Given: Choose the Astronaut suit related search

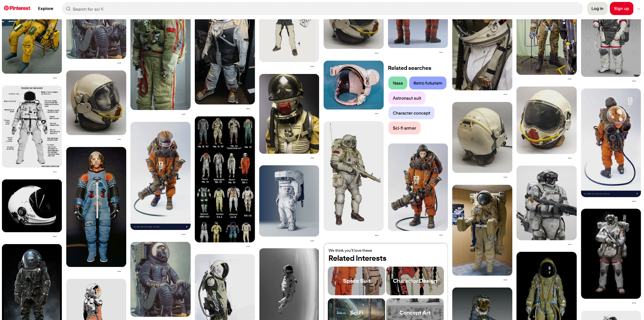Looking at the screenshot, I should pos(406,98).
